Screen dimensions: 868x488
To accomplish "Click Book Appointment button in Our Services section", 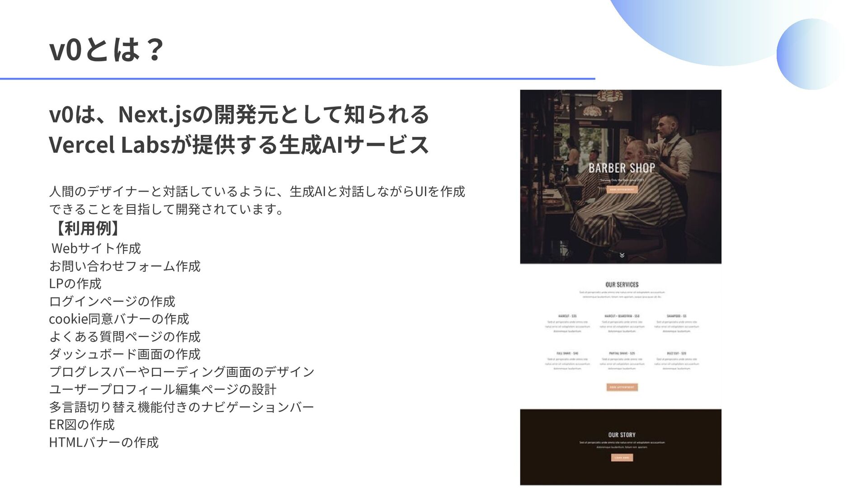I will [x=622, y=387].
